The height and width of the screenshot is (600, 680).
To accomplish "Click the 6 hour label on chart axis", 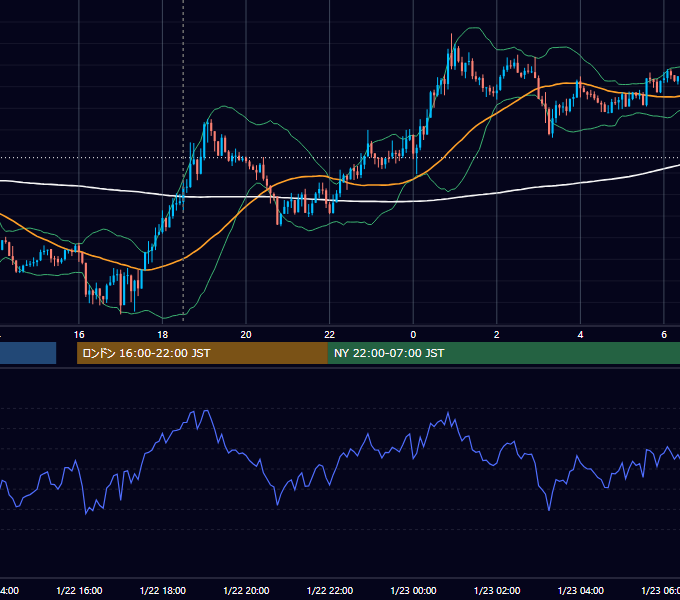I will (664, 335).
